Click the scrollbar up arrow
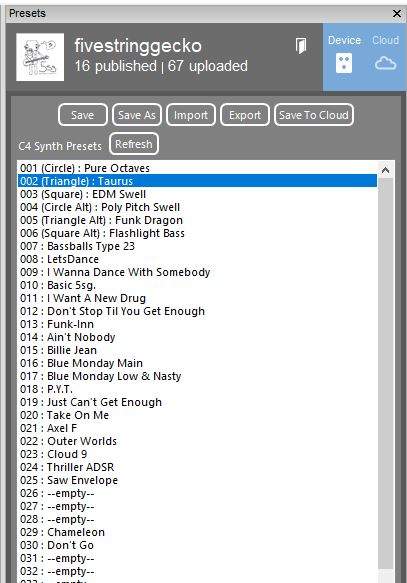This screenshot has height=583, width=407. tap(385, 170)
